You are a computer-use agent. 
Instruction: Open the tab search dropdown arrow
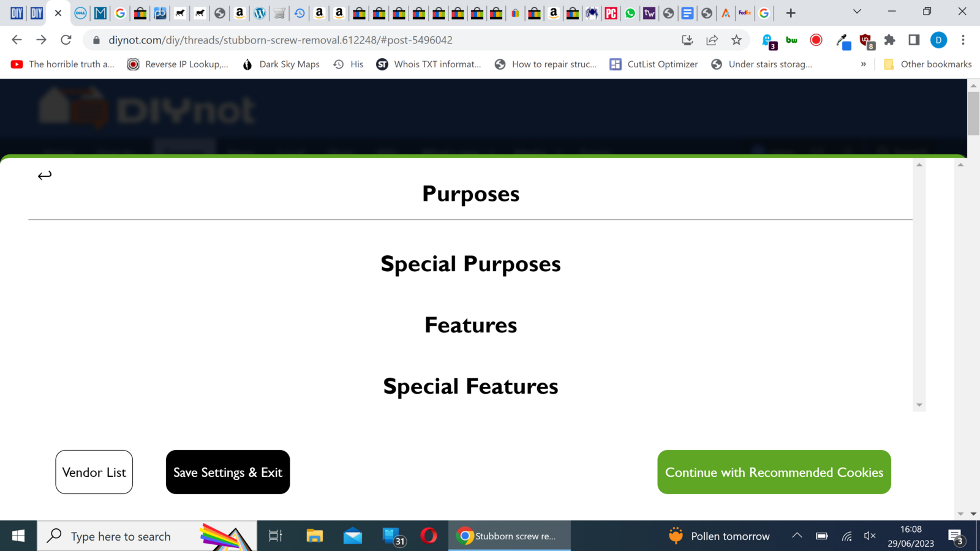(857, 12)
